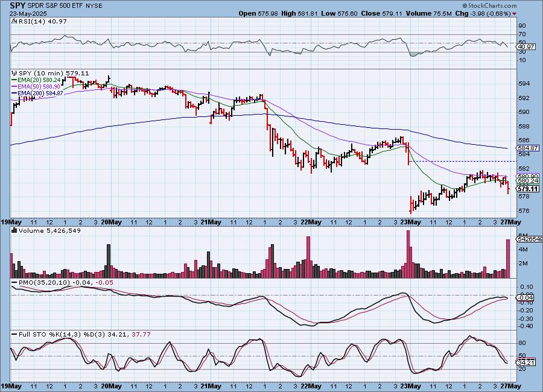Click the 580.24 EMA tag on price axis
Screen dimensions: 543x392
point(529,181)
